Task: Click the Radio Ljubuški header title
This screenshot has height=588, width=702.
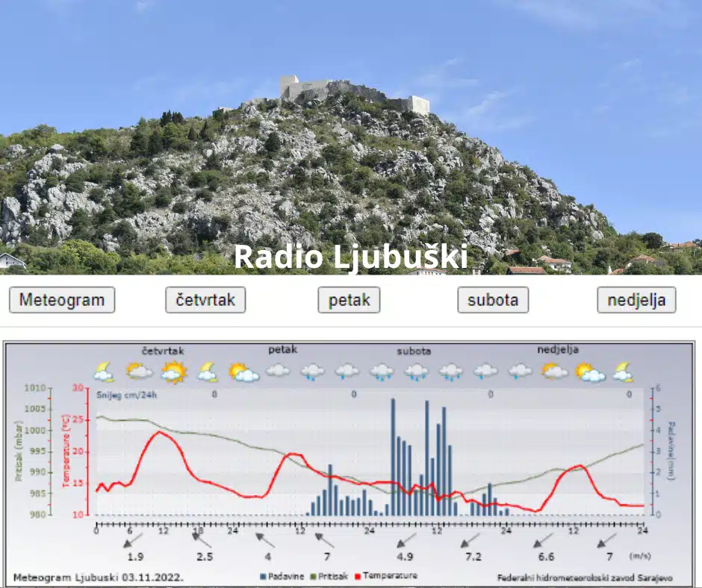Action: pyautogui.click(x=351, y=257)
